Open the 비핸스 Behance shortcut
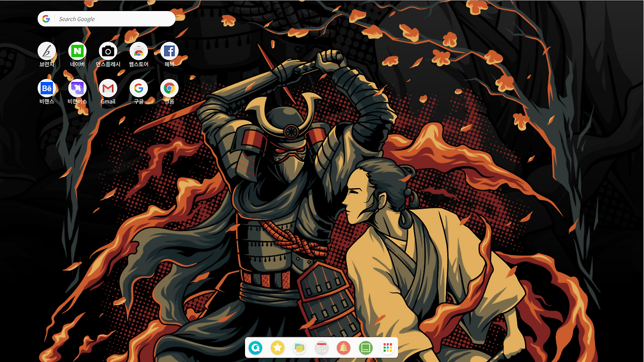 tap(47, 88)
